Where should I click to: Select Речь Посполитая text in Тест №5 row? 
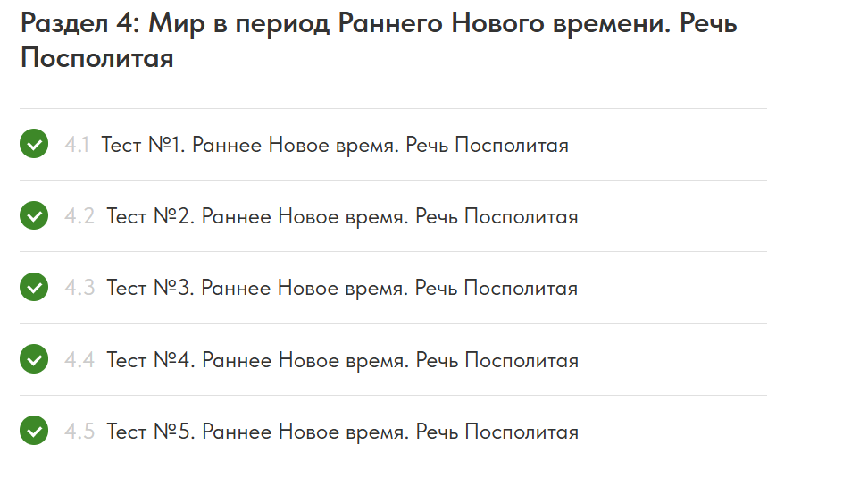point(497,432)
